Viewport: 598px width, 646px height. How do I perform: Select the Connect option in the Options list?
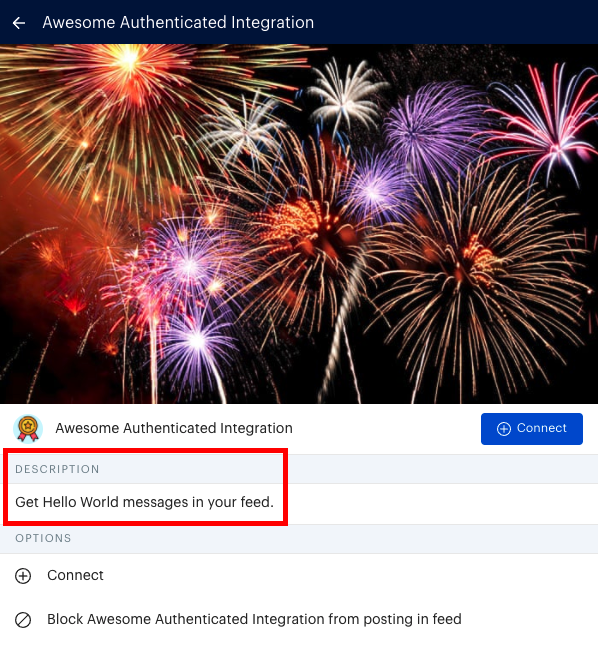(299, 576)
